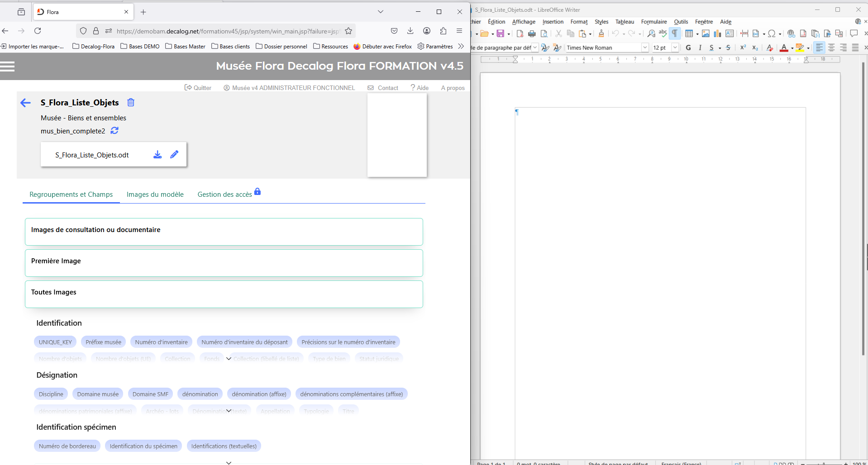
Task: Click the pencil edit icon for the template file
Action: (x=174, y=155)
